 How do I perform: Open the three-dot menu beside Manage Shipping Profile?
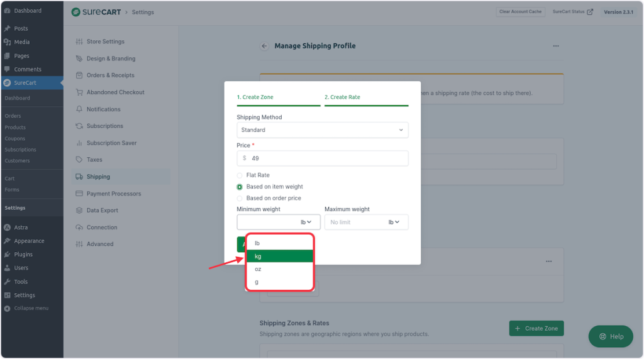pyautogui.click(x=556, y=46)
